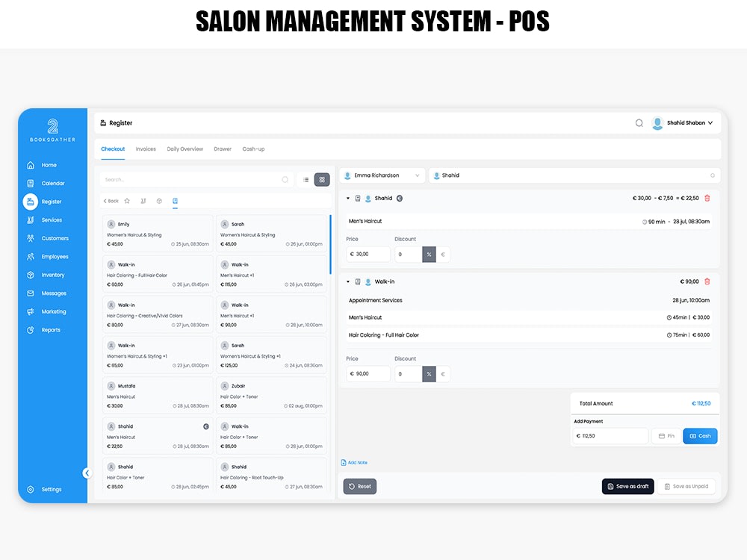Select Mustafa's Men's Haircut card
The image size is (747, 560).
pos(158,396)
